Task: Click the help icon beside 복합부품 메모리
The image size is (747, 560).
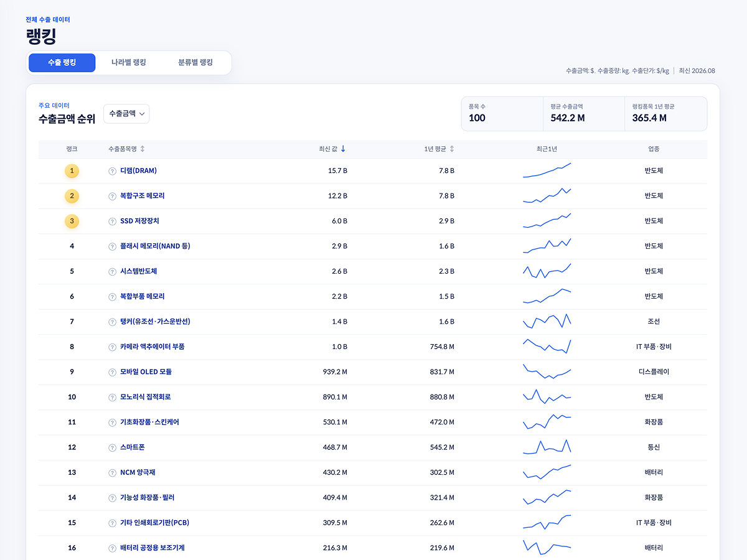Action: 113,297
